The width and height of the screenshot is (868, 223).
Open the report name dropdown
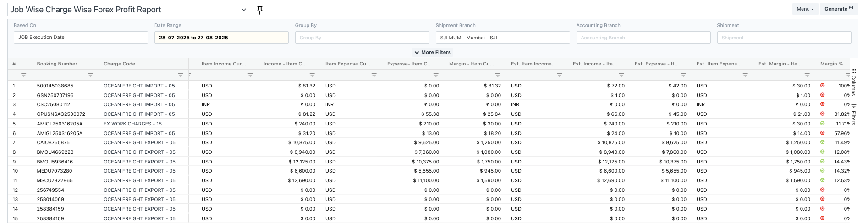point(244,10)
